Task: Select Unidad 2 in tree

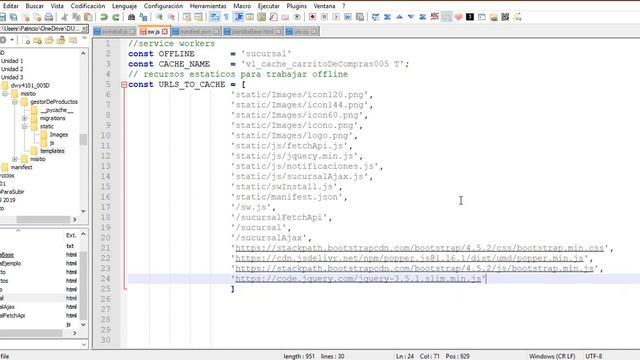Action: (x=12, y=69)
